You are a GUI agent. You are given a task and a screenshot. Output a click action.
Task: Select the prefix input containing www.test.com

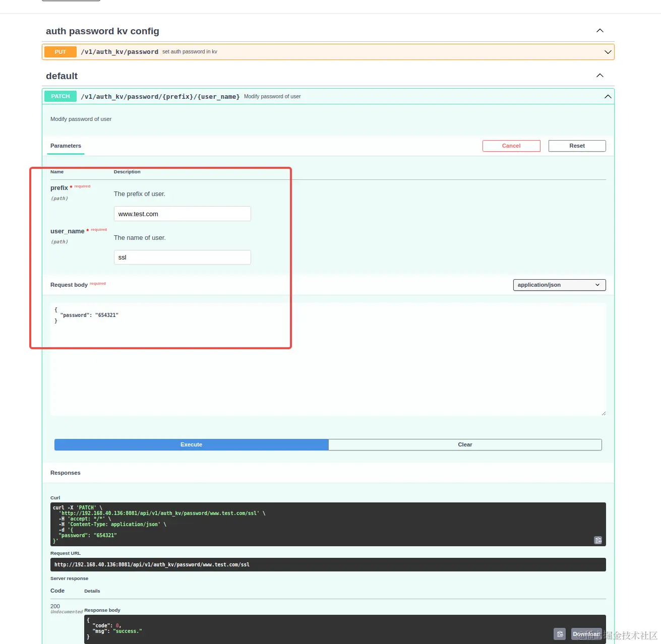pyautogui.click(x=182, y=214)
